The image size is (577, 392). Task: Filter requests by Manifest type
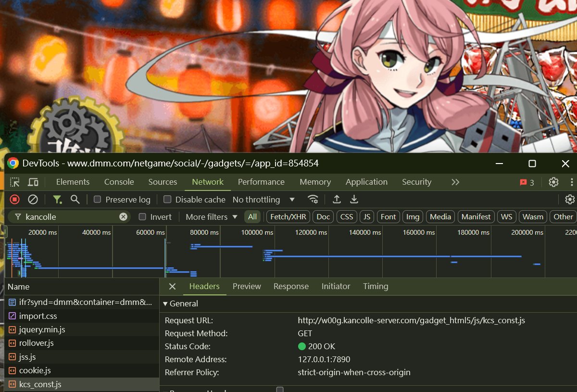click(476, 217)
